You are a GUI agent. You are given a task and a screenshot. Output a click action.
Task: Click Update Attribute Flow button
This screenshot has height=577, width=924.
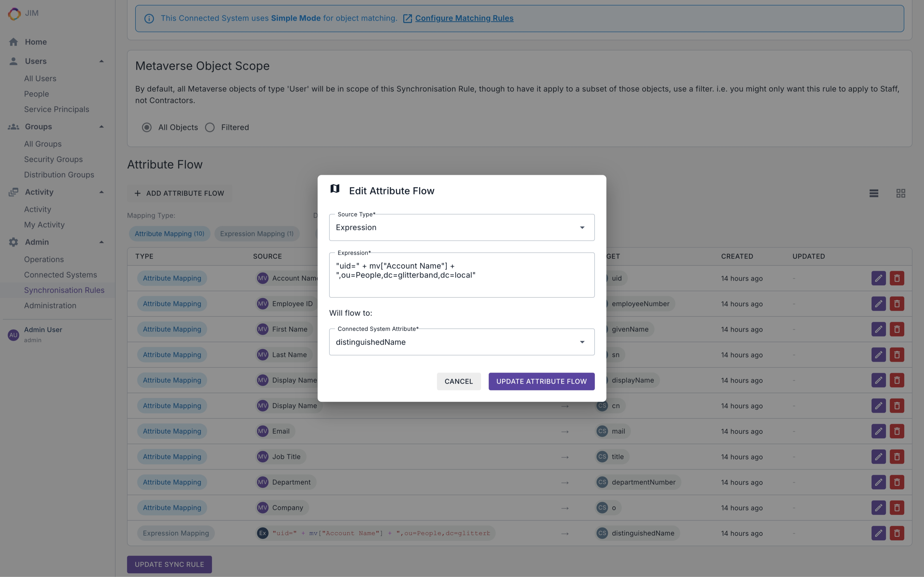(541, 381)
